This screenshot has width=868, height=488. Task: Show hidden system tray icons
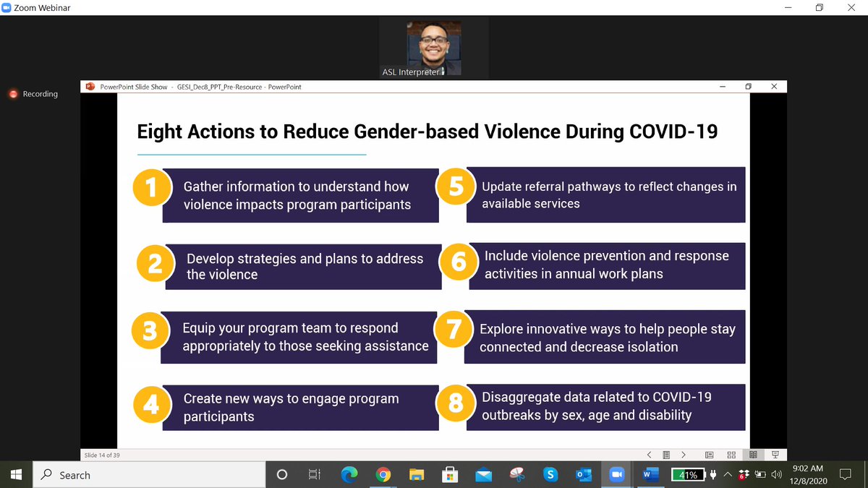[x=728, y=475]
